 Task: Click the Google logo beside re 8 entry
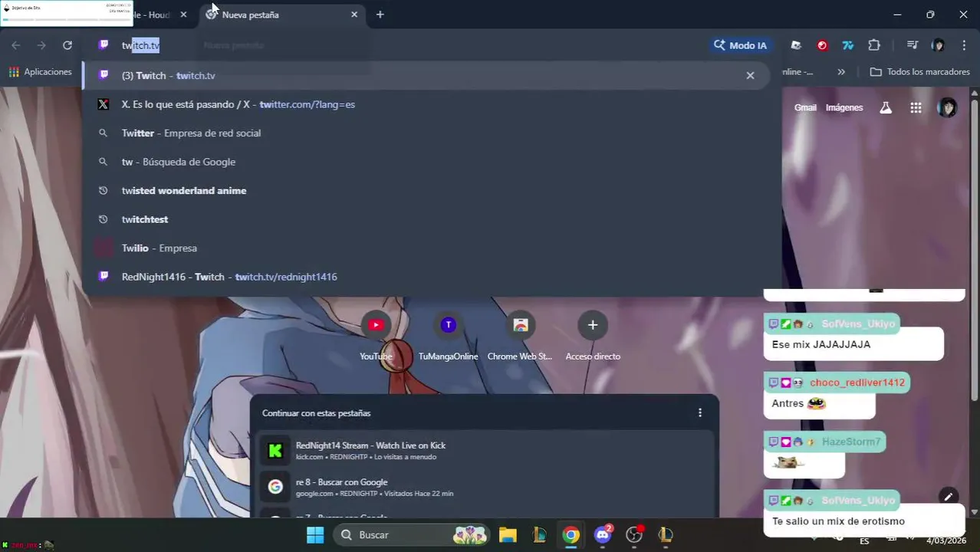[x=275, y=487]
